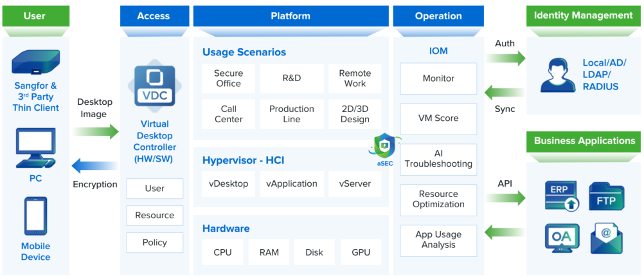Click the Policy box under Access

pyautogui.click(x=154, y=243)
